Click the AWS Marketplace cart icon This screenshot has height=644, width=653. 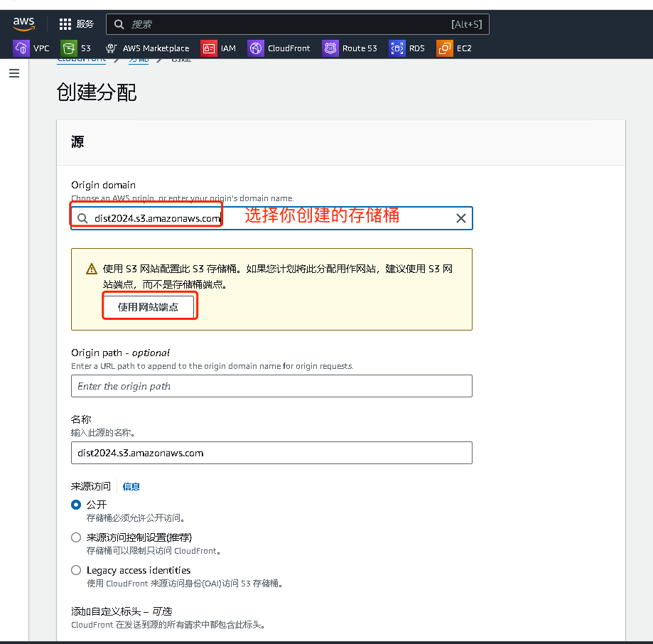tap(111, 48)
